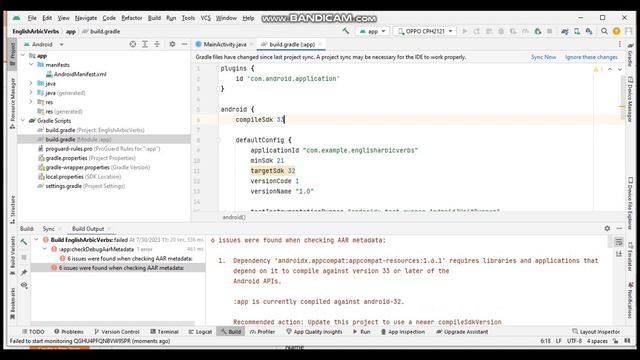Screen dimensions: 640x360
Task: Toggle the Project side tab on left edge
Action: pyautogui.click(x=12, y=53)
